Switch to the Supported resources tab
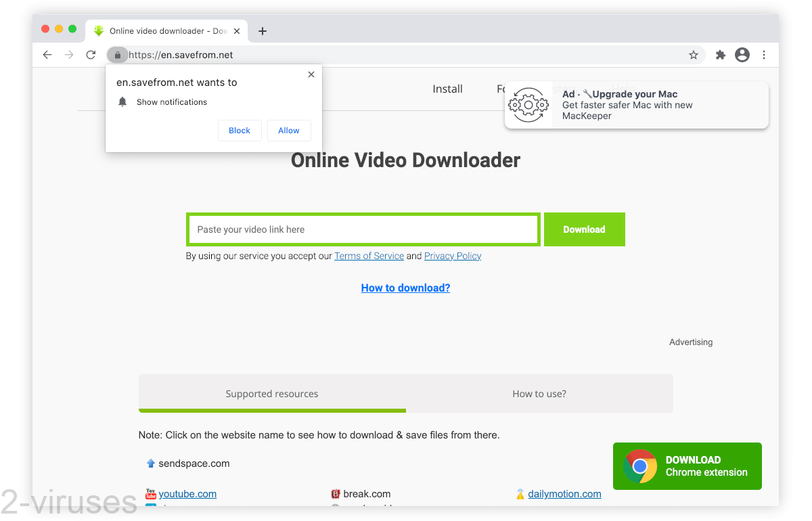This screenshot has width=812, height=521. click(271, 393)
